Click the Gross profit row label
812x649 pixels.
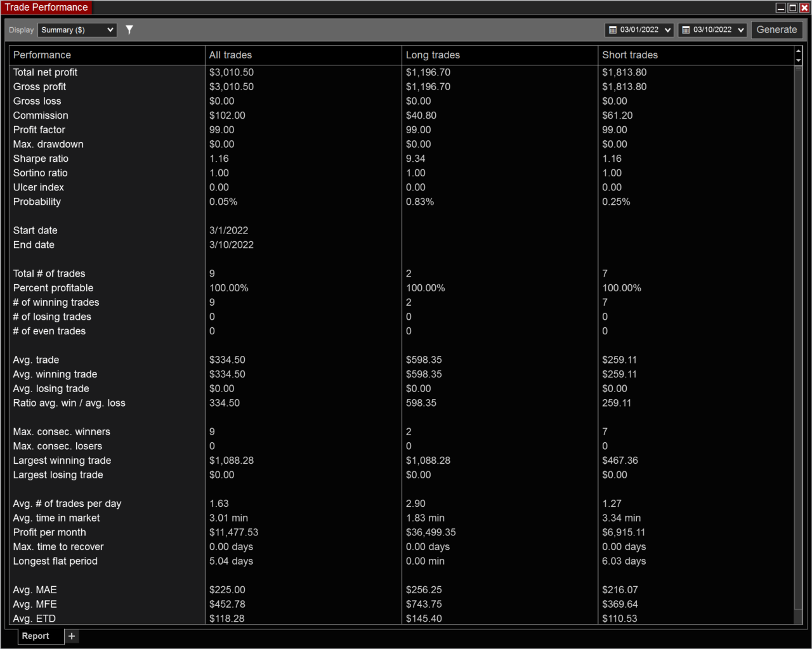[x=39, y=87]
